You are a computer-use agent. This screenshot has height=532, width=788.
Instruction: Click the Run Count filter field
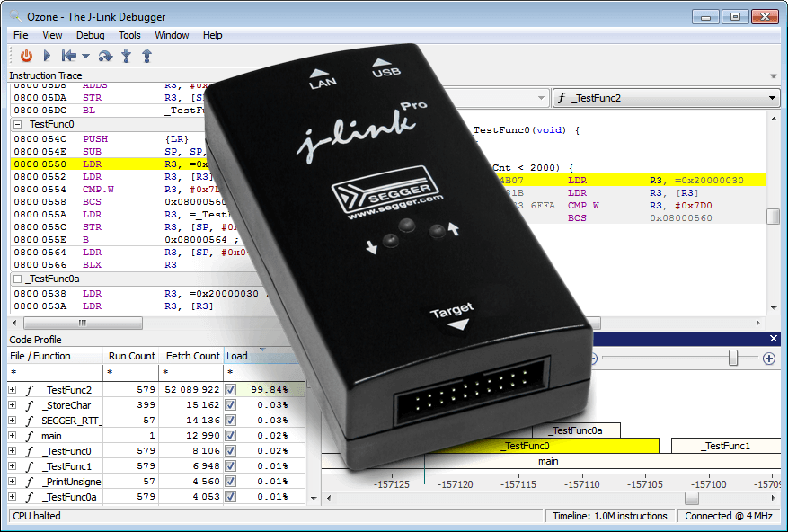[x=130, y=372]
